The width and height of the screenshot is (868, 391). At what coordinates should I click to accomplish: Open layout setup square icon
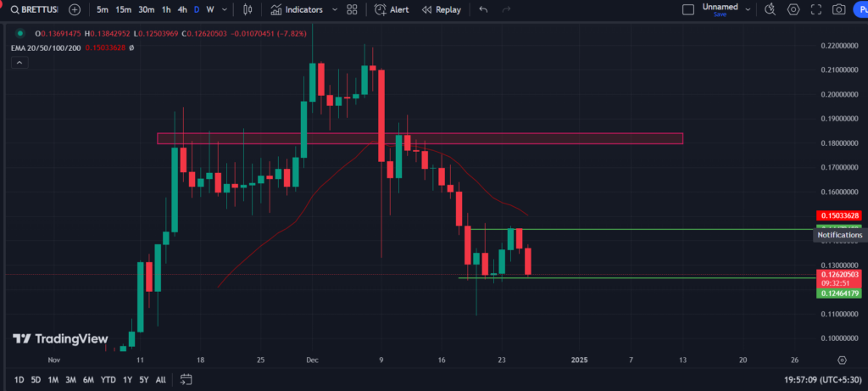[688, 9]
